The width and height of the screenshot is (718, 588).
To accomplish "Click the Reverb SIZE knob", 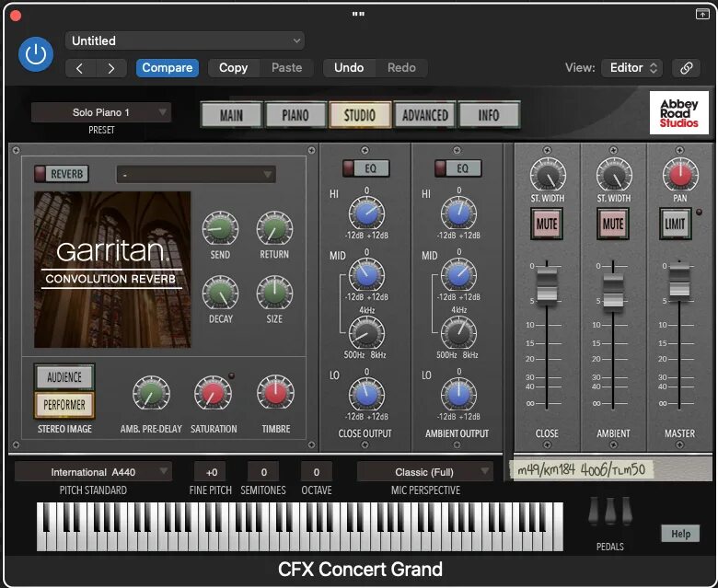I will click(274, 293).
